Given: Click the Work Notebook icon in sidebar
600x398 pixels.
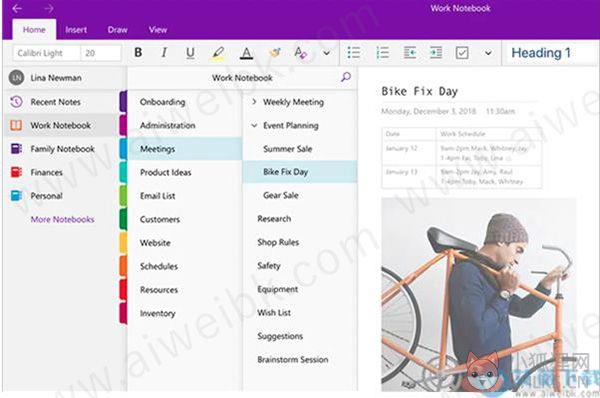Looking at the screenshot, I should click(x=16, y=125).
